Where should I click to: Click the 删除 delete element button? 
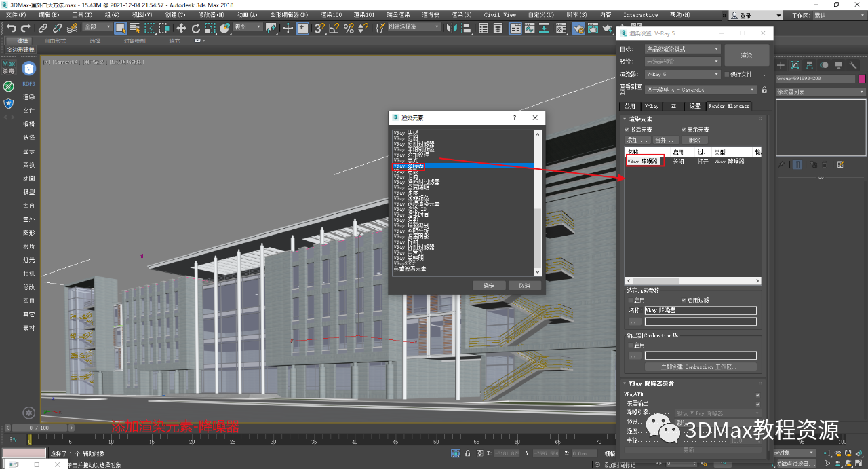click(694, 139)
